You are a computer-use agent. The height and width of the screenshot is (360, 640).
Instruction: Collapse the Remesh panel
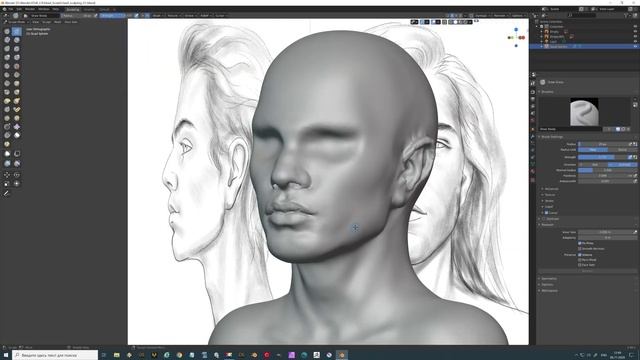tap(546, 224)
